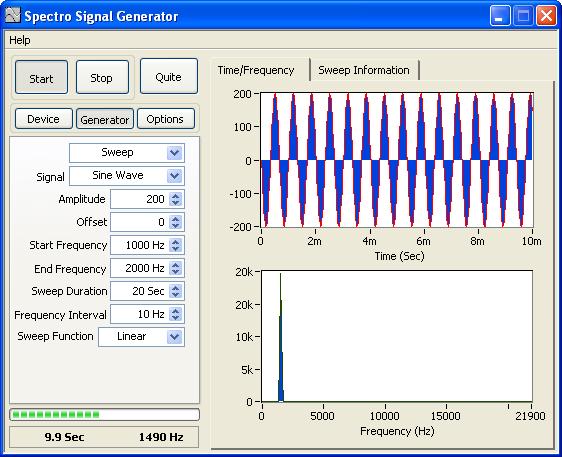The width and height of the screenshot is (562, 457).
Task: Open the Sweep mode dropdown
Action: [x=127, y=153]
